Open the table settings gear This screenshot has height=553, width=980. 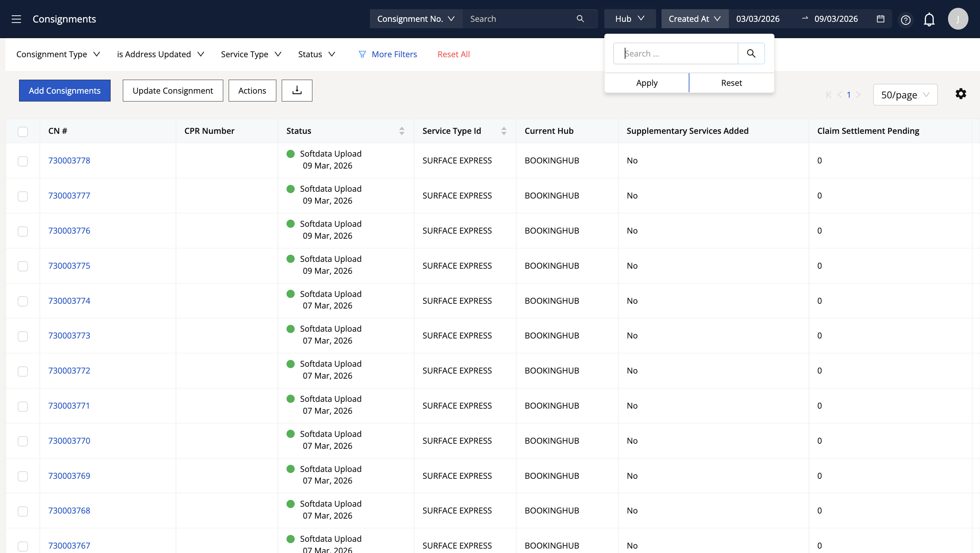tap(961, 94)
